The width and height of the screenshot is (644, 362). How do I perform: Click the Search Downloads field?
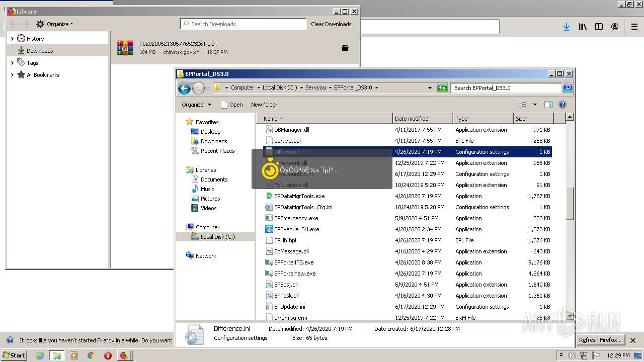point(243,24)
